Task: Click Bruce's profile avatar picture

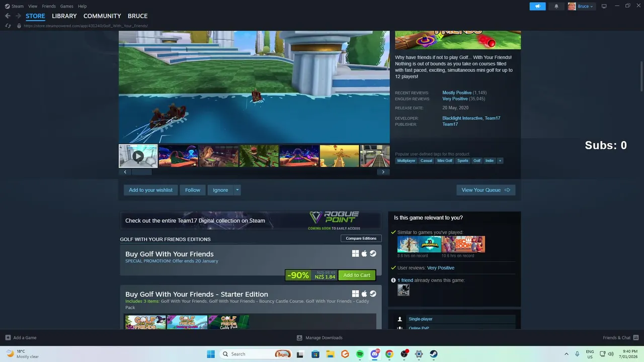Action: (x=572, y=6)
